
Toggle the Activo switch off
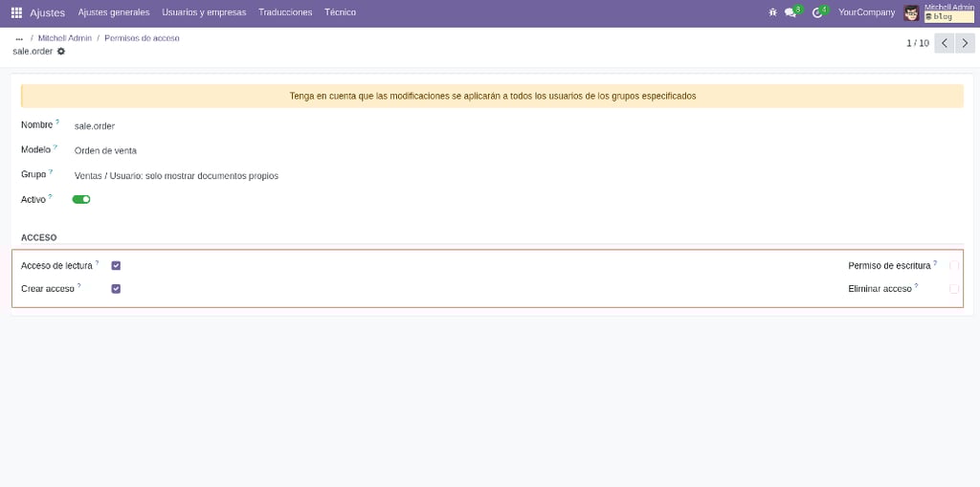(x=81, y=199)
